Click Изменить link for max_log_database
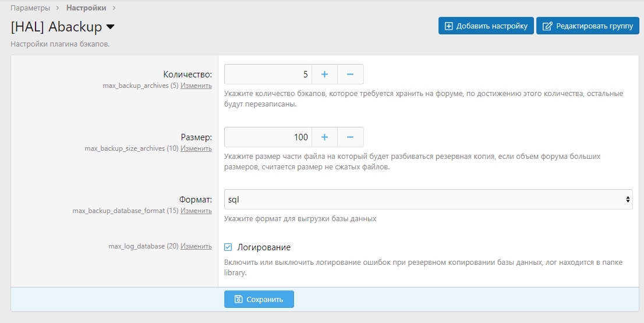 pyautogui.click(x=196, y=246)
